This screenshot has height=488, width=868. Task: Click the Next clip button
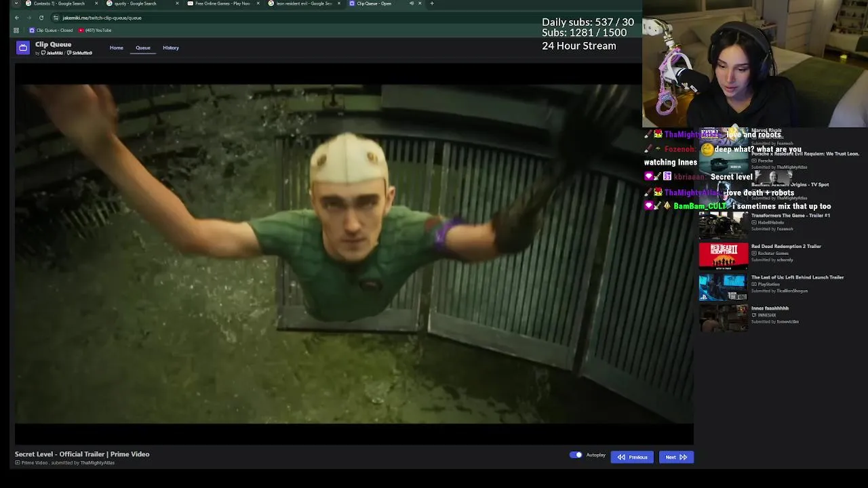[676, 457]
